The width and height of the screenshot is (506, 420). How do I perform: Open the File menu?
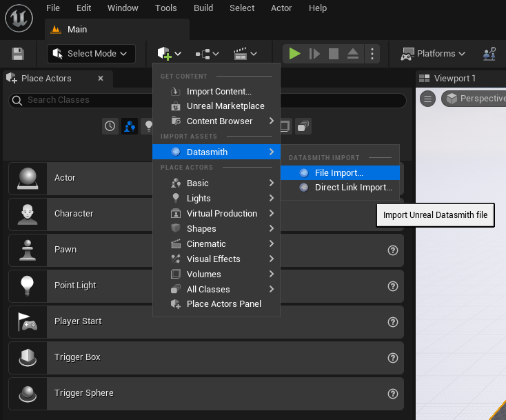click(x=53, y=8)
